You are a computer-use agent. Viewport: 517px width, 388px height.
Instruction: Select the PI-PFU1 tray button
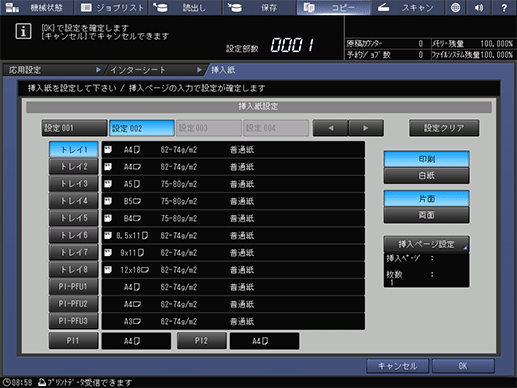point(74,287)
